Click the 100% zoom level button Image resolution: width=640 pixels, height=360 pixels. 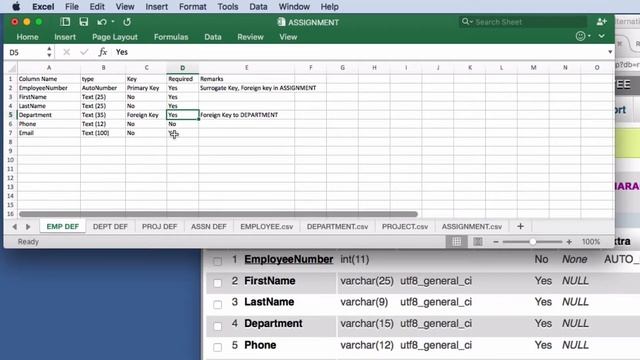591,242
